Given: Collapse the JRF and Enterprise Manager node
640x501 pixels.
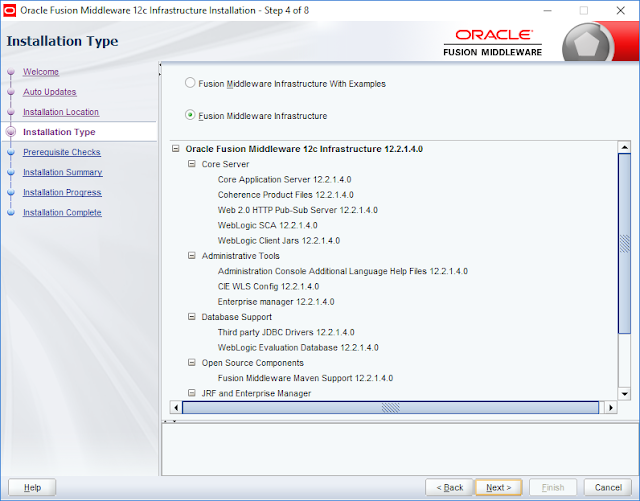Looking at the screenshot, I should click(x=191, y=393).
